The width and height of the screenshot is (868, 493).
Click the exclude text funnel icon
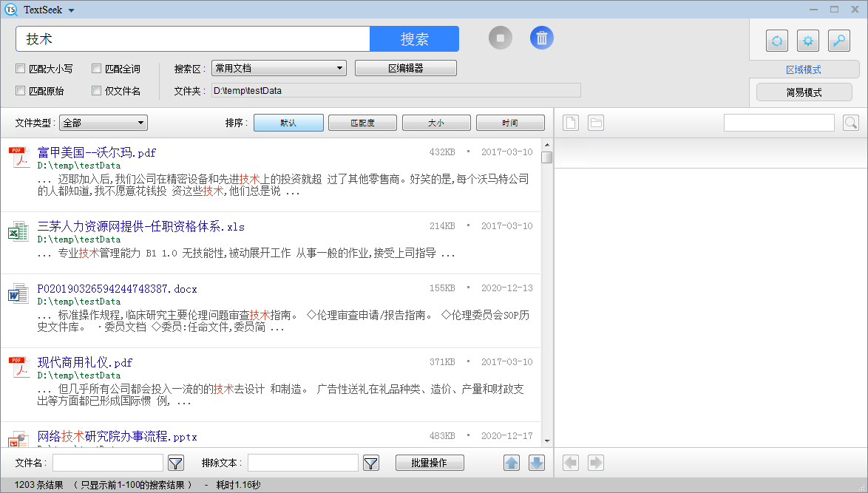click(370, 463)
